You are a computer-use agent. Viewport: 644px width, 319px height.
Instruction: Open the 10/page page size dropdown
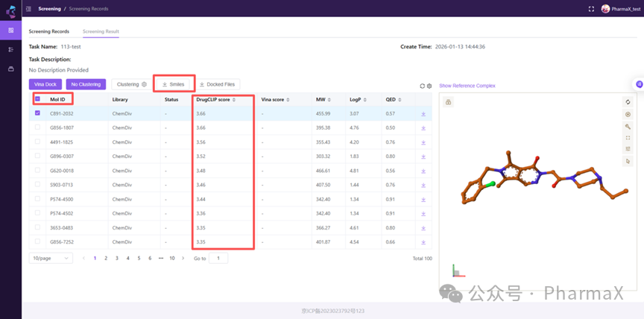click(51, 258)
